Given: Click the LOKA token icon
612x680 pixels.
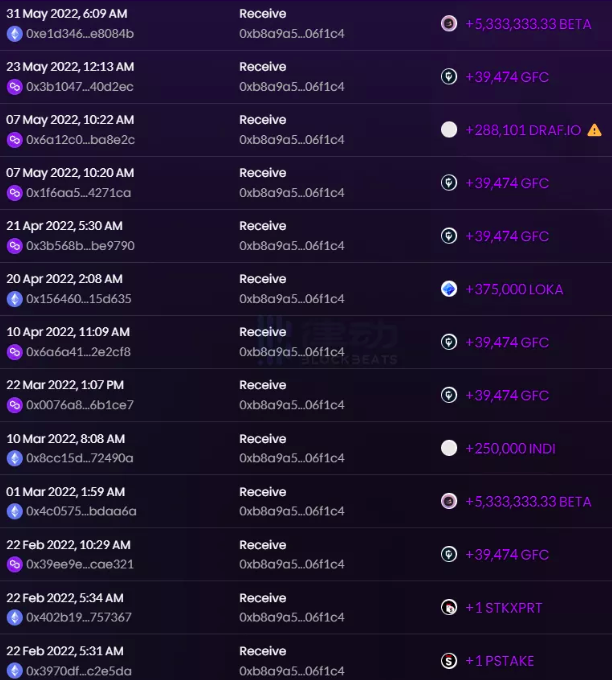Looking at the screenshot, I should tap(449, 289).
